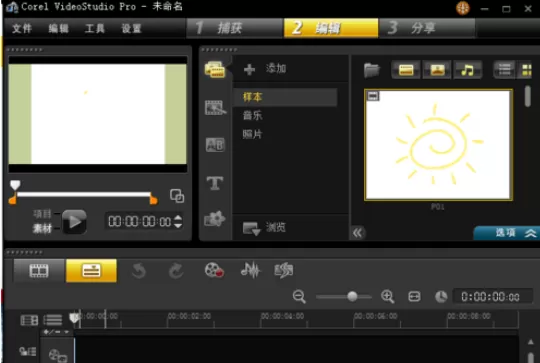Image resolution: width=540 pixels, height=363 pixels.
Task: Open the 文件 menu
Action: 22,28
